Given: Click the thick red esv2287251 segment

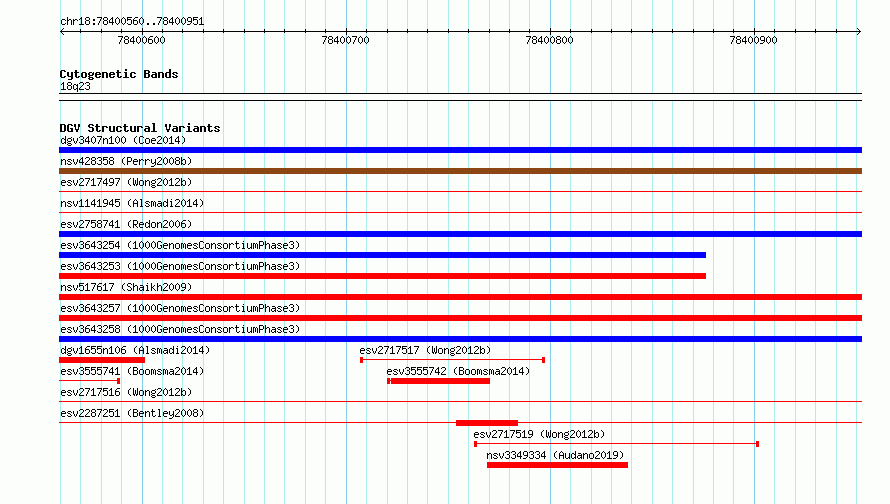Looking at the screenshot, I should click(x=487, y=423).
